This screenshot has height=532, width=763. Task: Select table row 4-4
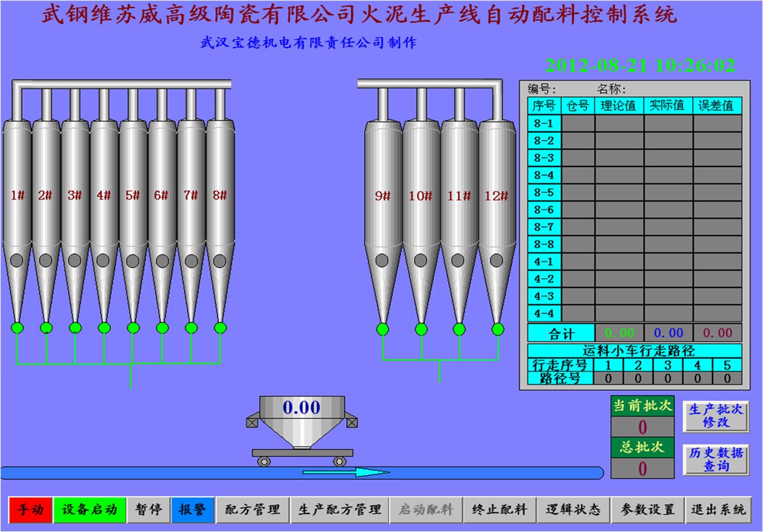tap(635, 314)
